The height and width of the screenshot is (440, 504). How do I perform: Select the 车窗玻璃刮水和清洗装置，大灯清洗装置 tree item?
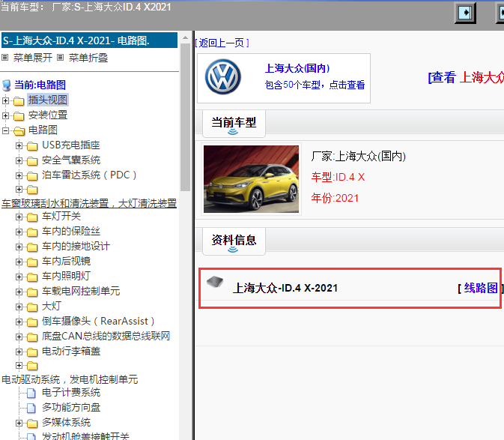click(x=89, y=203)
